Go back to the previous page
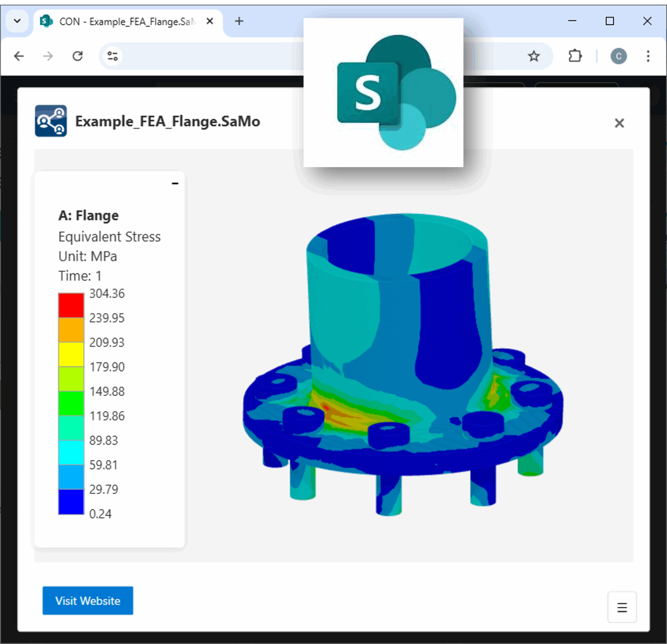 click(x=19, y=56)
